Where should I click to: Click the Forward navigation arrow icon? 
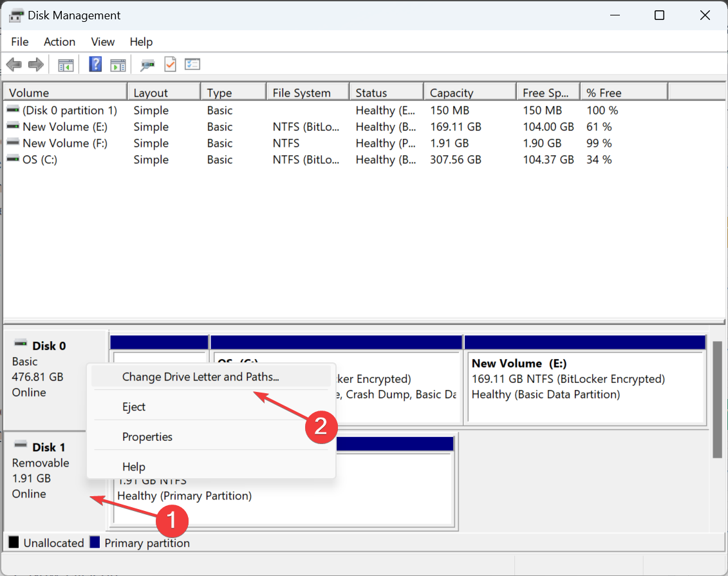tap(35, 64)
